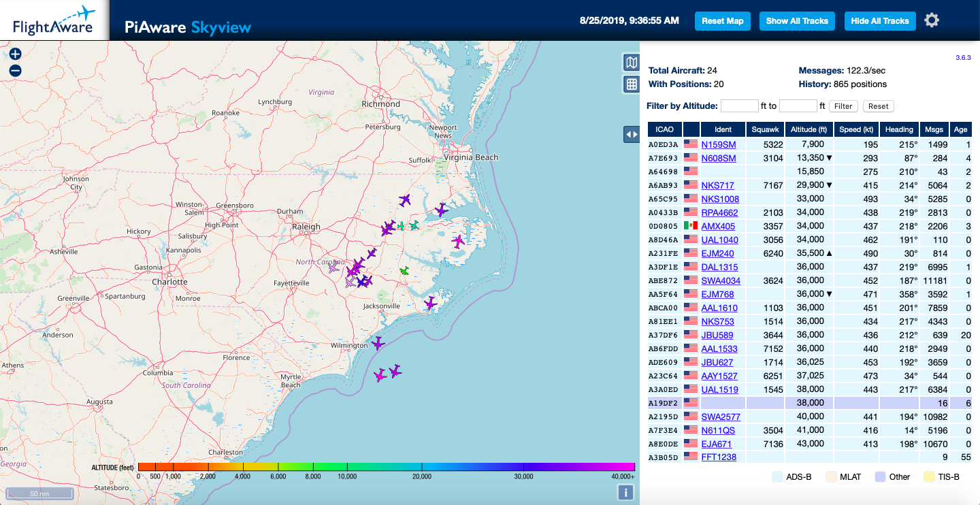This screenshot has width=980, height=505.
Task: Sort table by Msgs column header
Action: click(x=934, y=129)
